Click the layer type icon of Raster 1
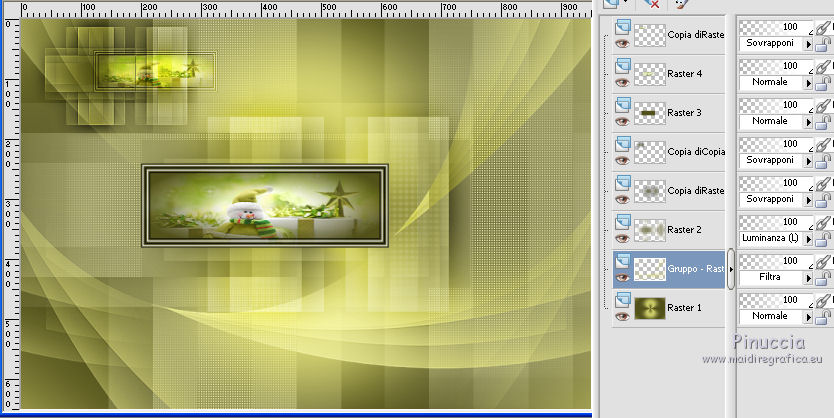The width and height of the screenshot is (834, 418). [x=623, y=300]
